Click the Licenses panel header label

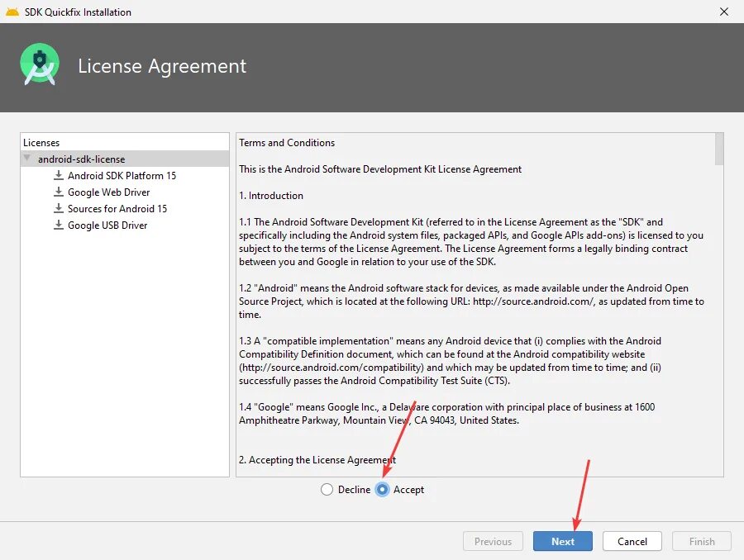pyautogui.click(x=41, y=143)
